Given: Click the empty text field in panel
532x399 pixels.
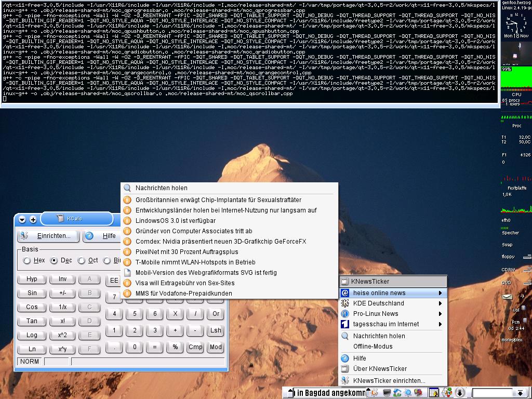Looking at the screenshot, I should (x=493, y=393).
